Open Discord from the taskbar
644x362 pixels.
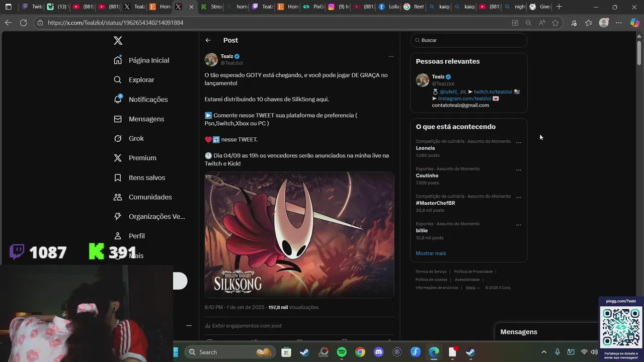pyautogui.click(x=379, y=352)
